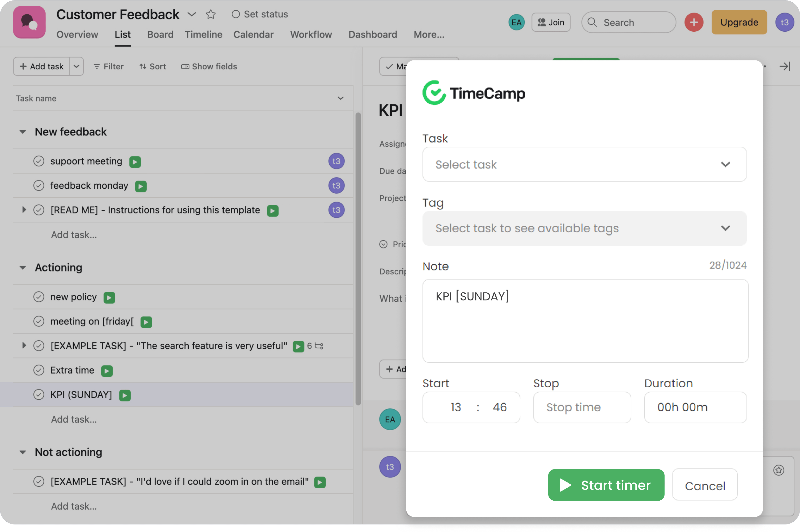Viewport: 800px width, 532px height.
Task: Click the Stop time field
Action: pos(582,407)
